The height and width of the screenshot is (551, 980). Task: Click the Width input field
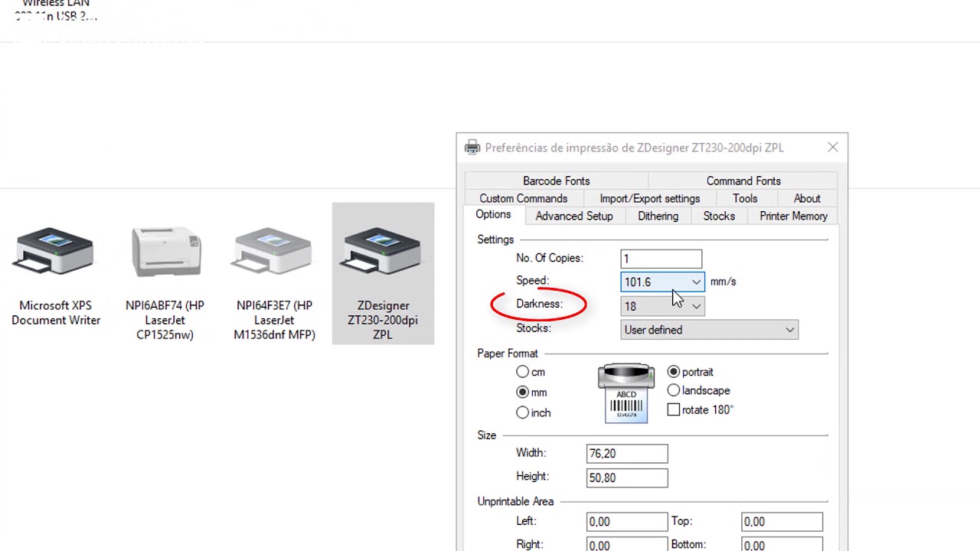pyautogui.click(x=627, y=454)
